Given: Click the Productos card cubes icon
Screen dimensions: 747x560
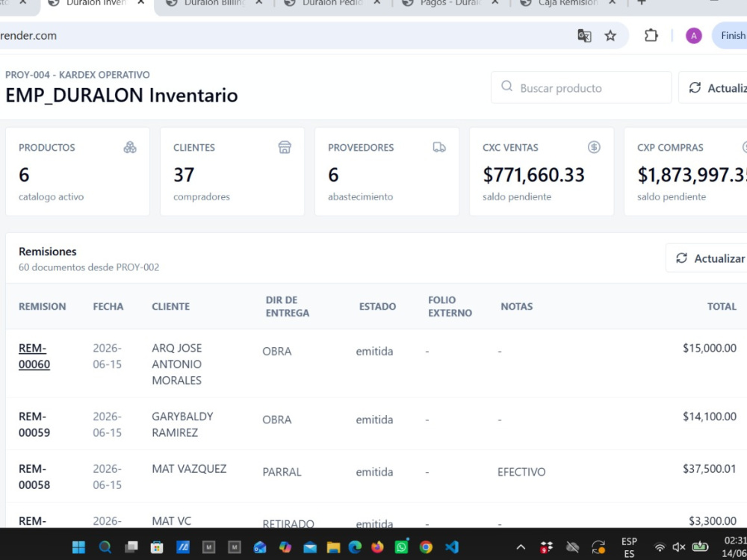Looking at the screenshot, I should tap(129, 148).
